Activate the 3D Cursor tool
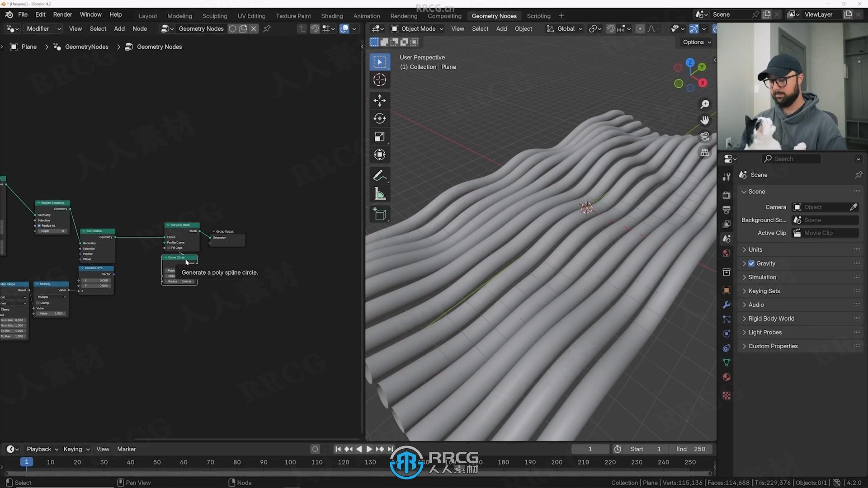This screenshot has height=488, width=868. (380, 80)
